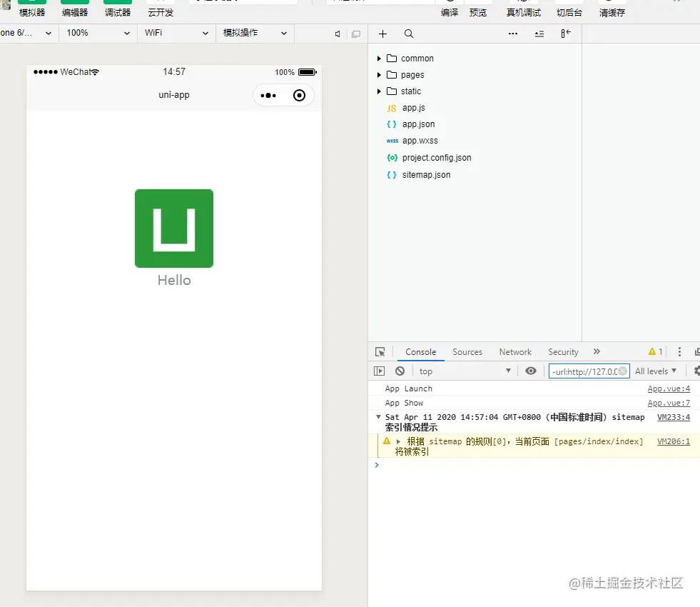Viewport: 700px width, 607px height.
Task: Switch to the Network tab
Action: point(515,352)
